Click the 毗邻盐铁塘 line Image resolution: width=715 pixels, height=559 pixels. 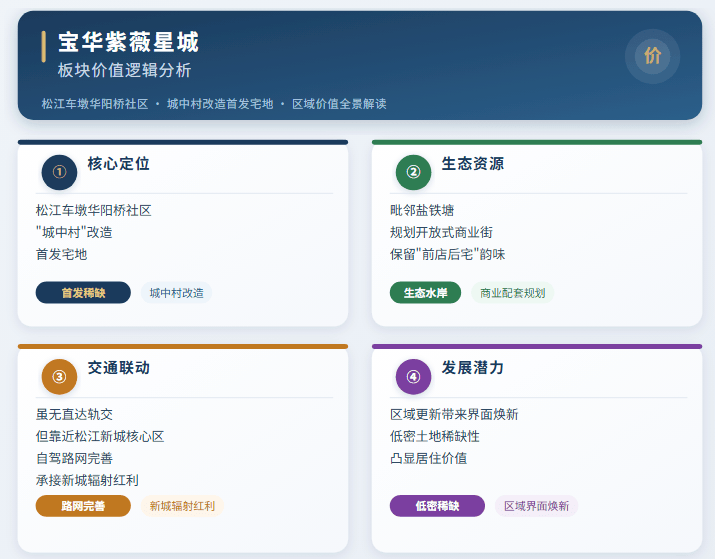coord(422,210)
